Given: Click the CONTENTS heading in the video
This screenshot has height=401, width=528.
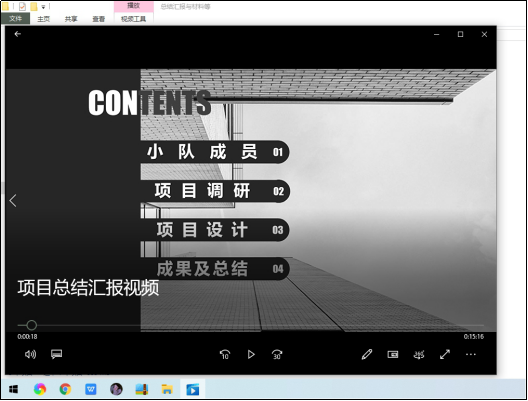Looking at the screenshot, I should click(x=150, y=103).
